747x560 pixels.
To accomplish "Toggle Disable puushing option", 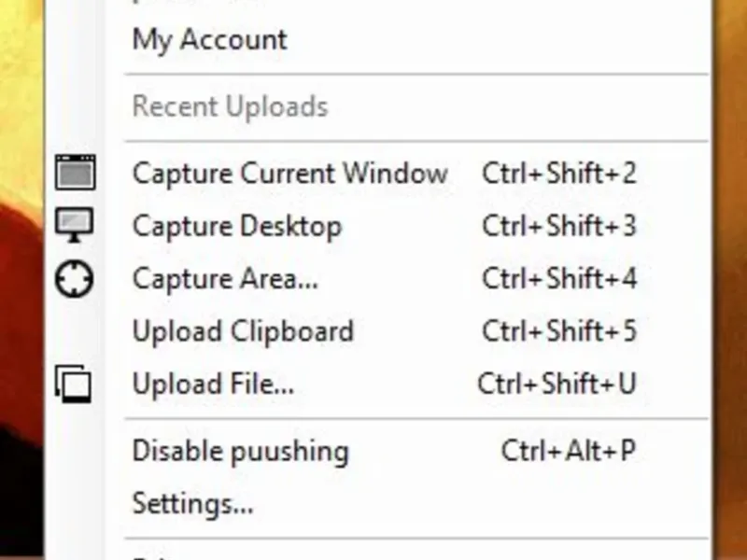I will pyautogui.click(x=241, y=452).
